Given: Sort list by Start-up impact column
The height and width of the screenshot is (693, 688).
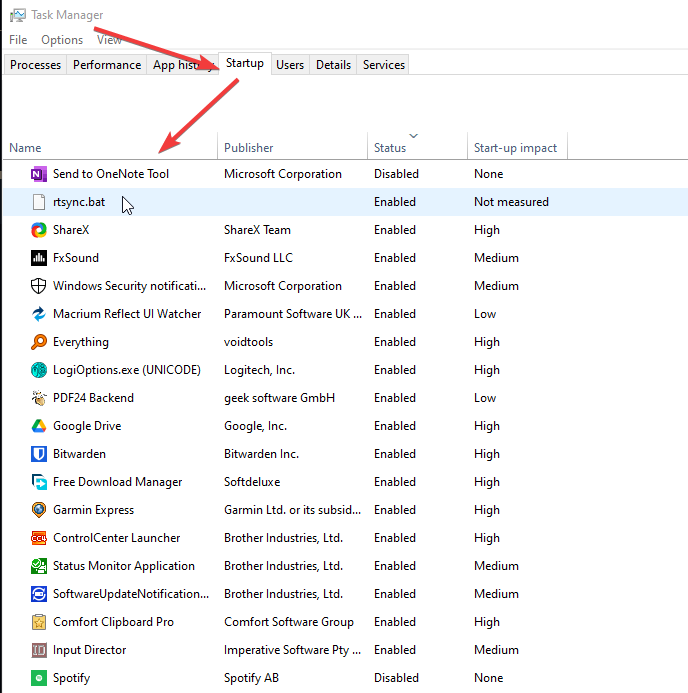Looking at the screenshot, I should [515, 148].
